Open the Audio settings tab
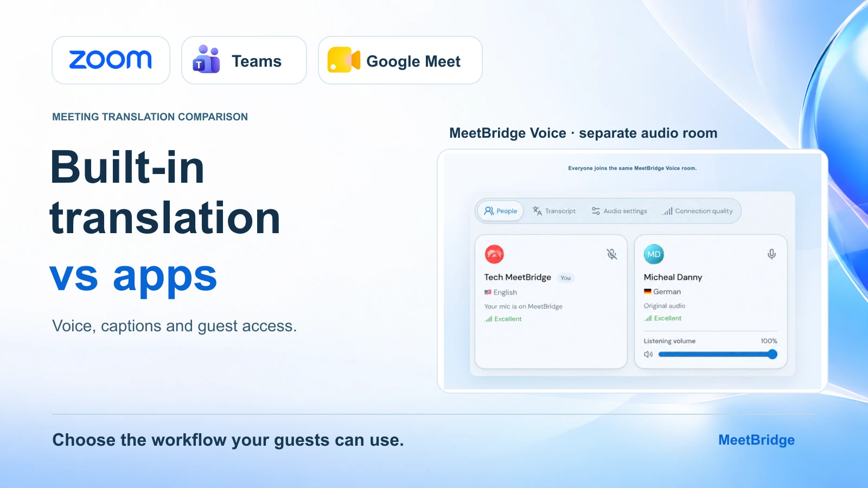The height and width of the screenshot is (488, 868). [619, 211]
